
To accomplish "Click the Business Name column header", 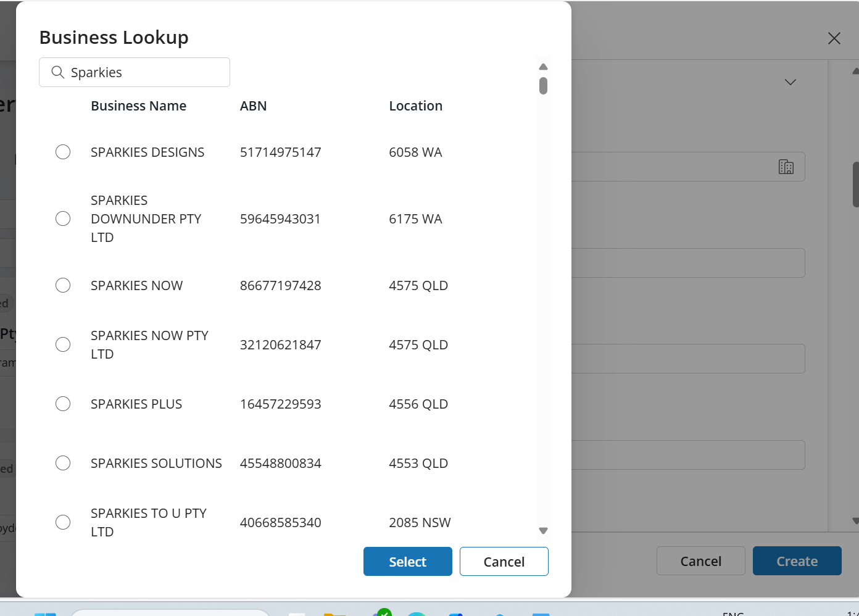I will click(x=138, y=106).
